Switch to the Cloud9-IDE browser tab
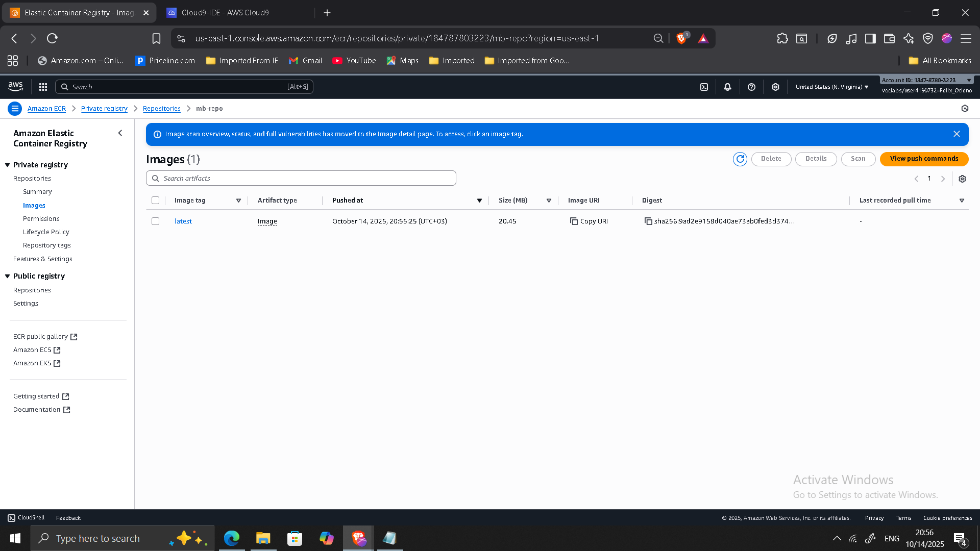The image size is (980, 551). (x=225, y=12)
